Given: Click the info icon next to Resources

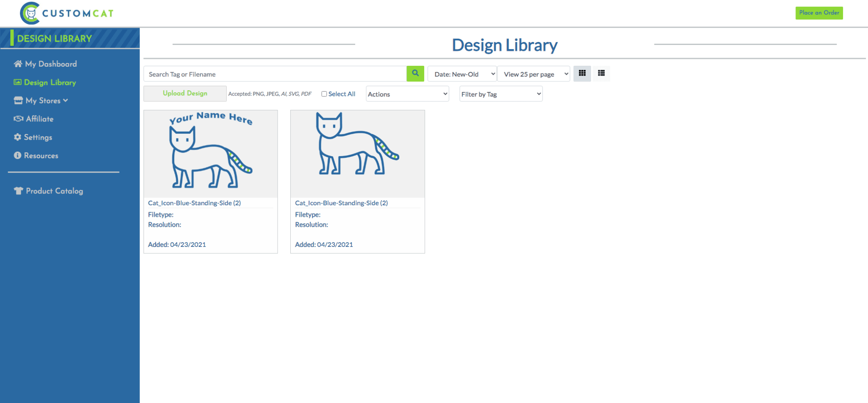Looking at the screenshot, I should tap(17, 155).
